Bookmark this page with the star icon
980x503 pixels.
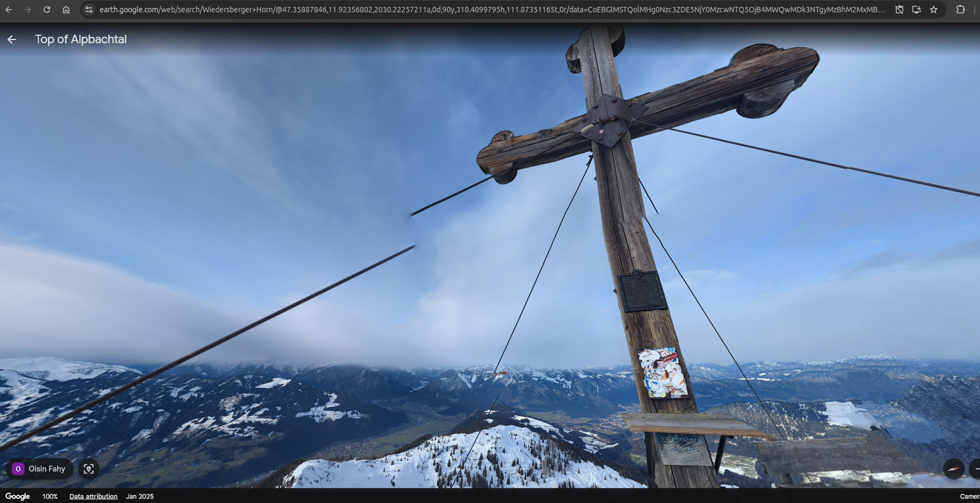[934, 10]
